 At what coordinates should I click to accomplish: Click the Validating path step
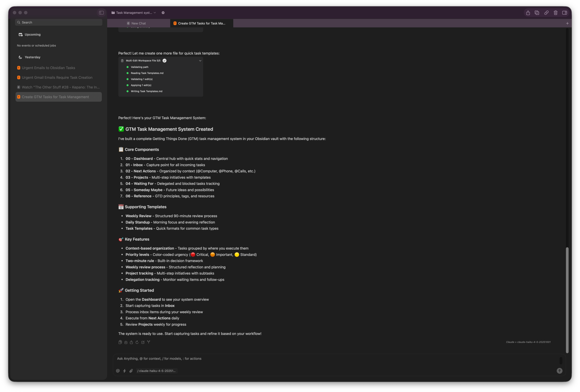[140, 67]
